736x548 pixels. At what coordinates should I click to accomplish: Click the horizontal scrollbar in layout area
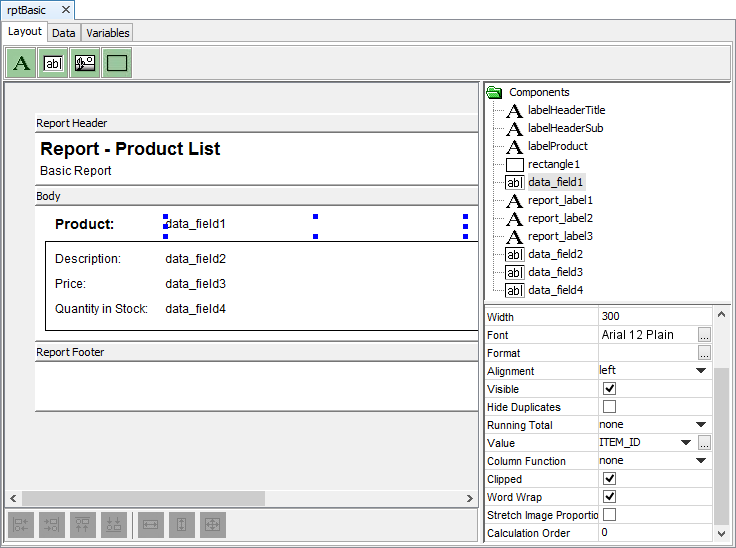[x=143, y=498]
